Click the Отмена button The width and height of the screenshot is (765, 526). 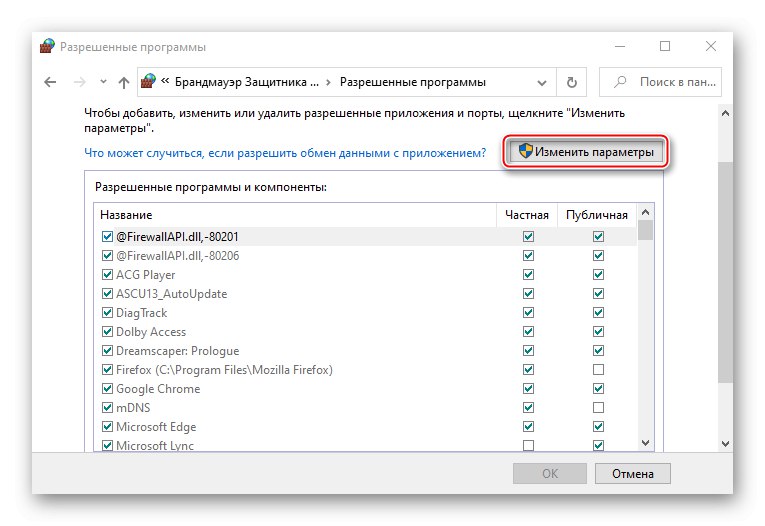pos(632,474)
